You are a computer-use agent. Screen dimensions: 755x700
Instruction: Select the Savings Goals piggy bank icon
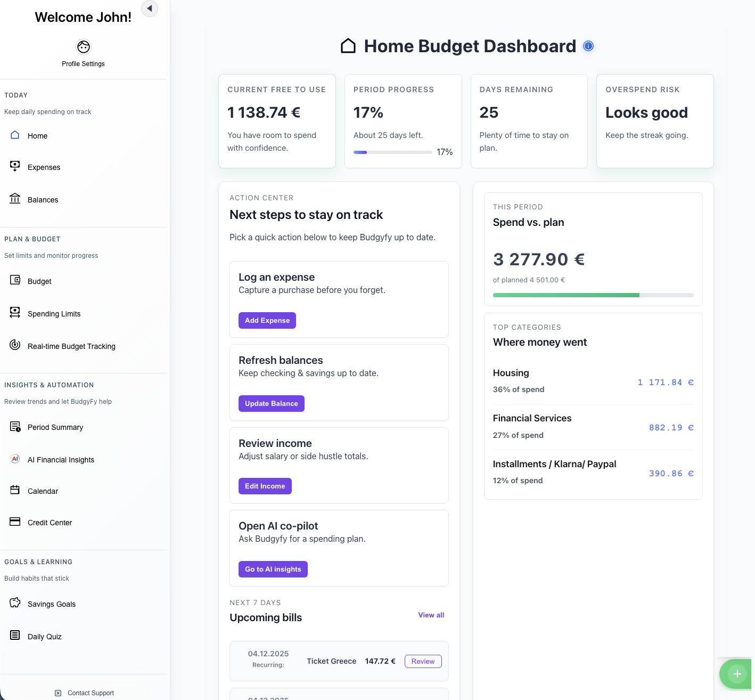pyautogui.click(x=14, y=603)
